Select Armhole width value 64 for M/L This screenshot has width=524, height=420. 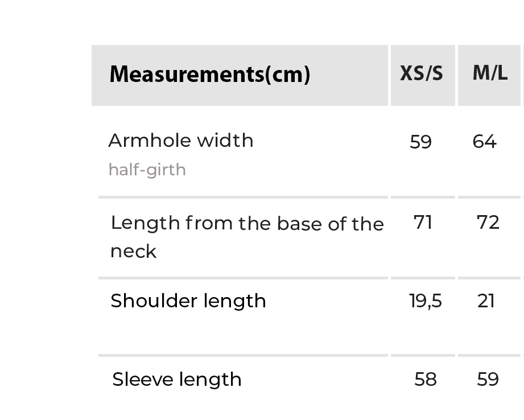point(485,141)
